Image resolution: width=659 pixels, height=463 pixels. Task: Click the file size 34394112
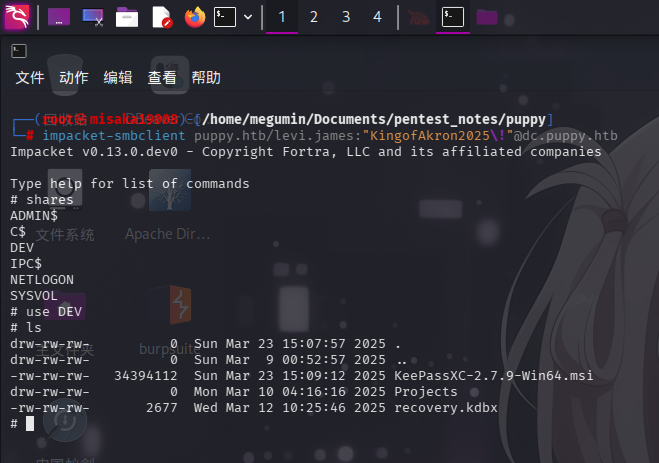[x=146, y=376]
